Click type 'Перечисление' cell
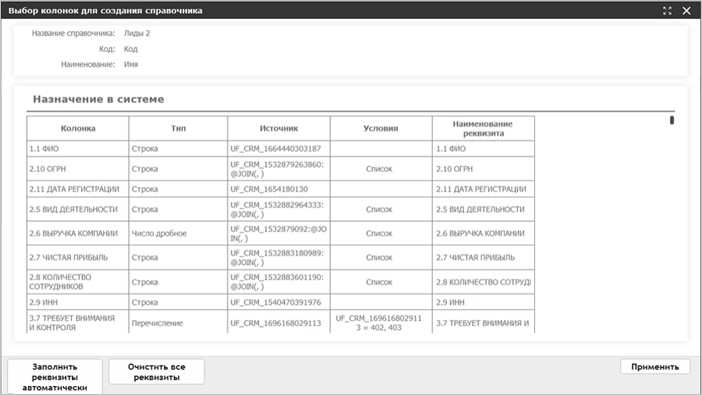 click(178, 323)
